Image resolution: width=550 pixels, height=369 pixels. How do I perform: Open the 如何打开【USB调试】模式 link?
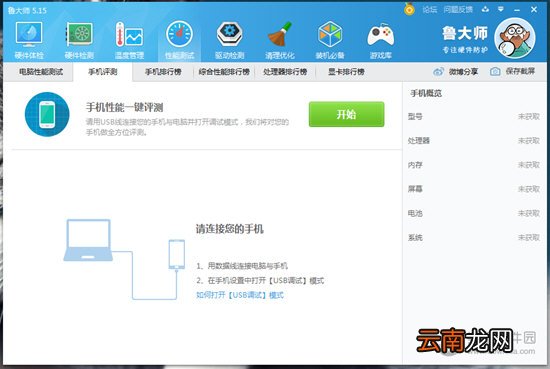point(240,295)
